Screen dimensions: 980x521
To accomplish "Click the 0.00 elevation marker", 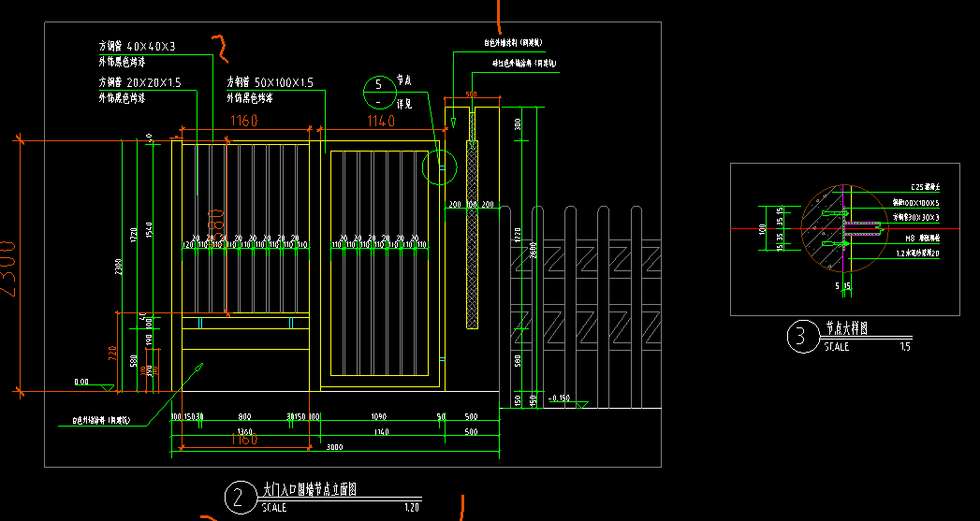I will tap(81, 381).
